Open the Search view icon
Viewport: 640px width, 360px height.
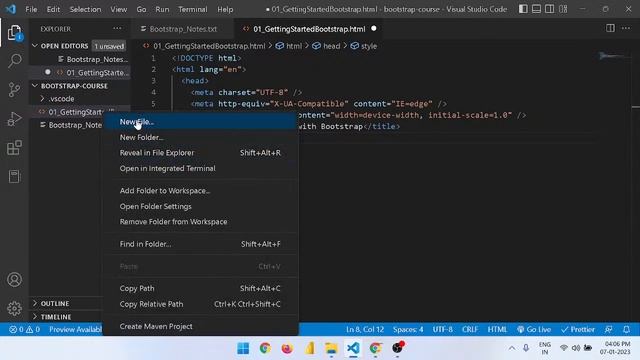14,61
